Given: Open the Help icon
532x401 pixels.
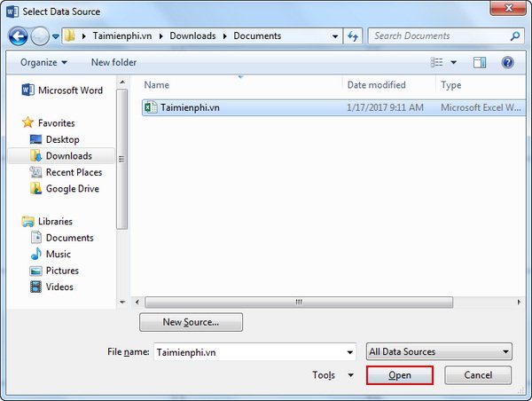Looking at the screenshot, I should 507,62.
